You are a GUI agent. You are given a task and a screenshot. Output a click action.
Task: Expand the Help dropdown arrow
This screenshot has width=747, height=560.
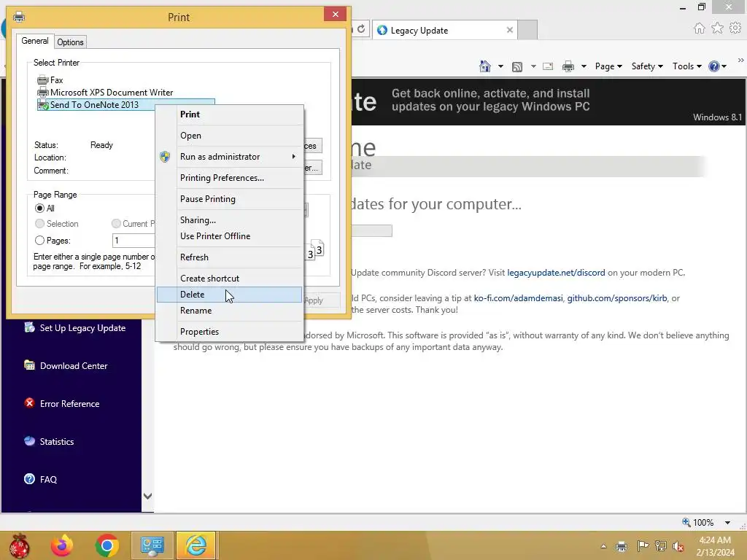click(x=724, y=66)
